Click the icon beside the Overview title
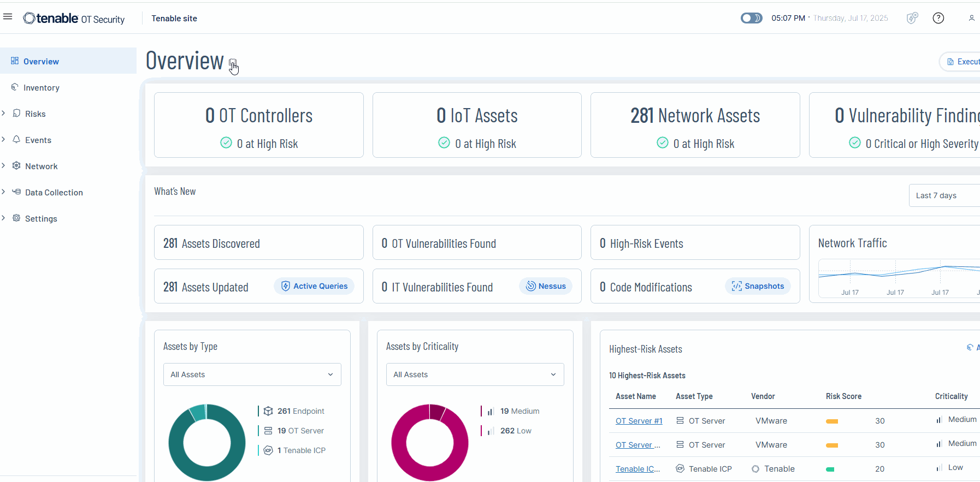980x482 pixels. 233,62
